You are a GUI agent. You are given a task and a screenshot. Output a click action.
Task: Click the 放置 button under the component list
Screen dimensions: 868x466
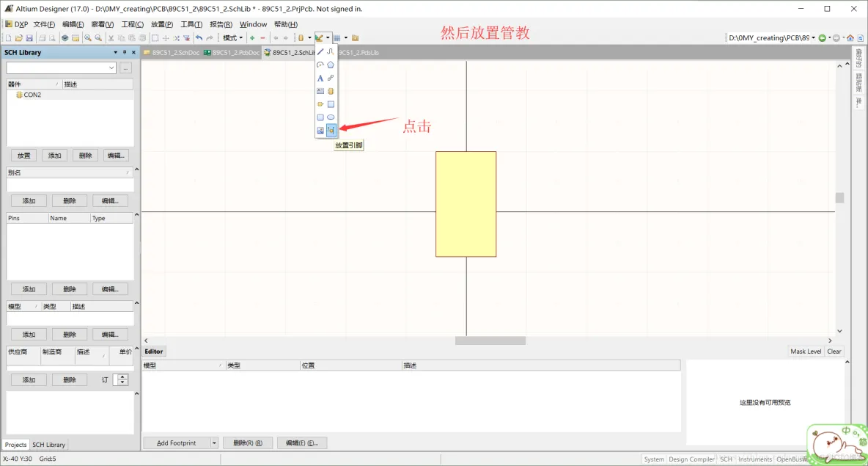point(23,156)
